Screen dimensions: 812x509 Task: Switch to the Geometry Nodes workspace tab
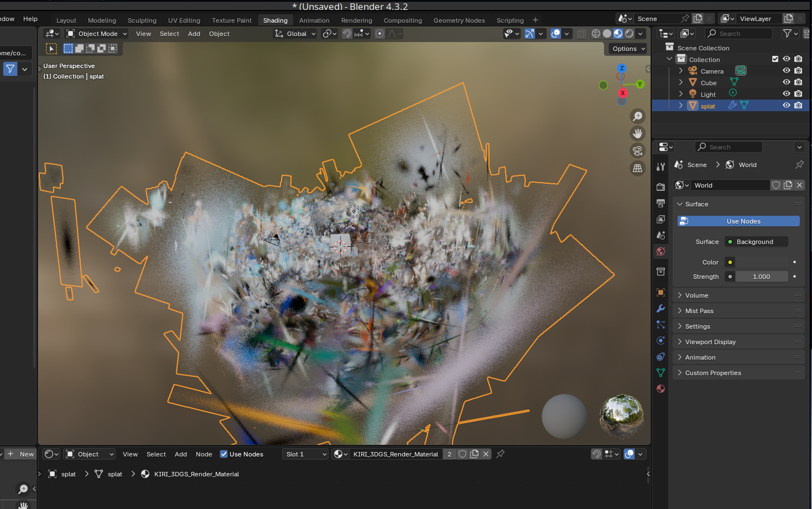[459, 20]
